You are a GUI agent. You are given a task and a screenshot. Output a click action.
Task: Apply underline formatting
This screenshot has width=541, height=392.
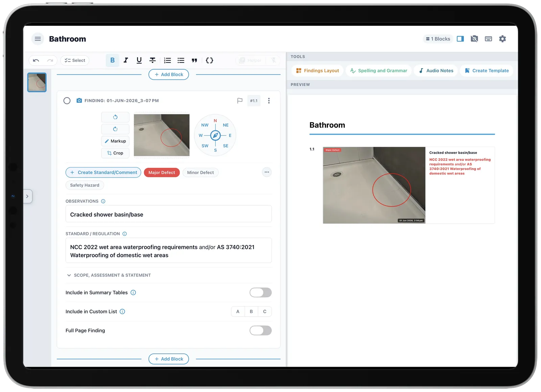139,61
